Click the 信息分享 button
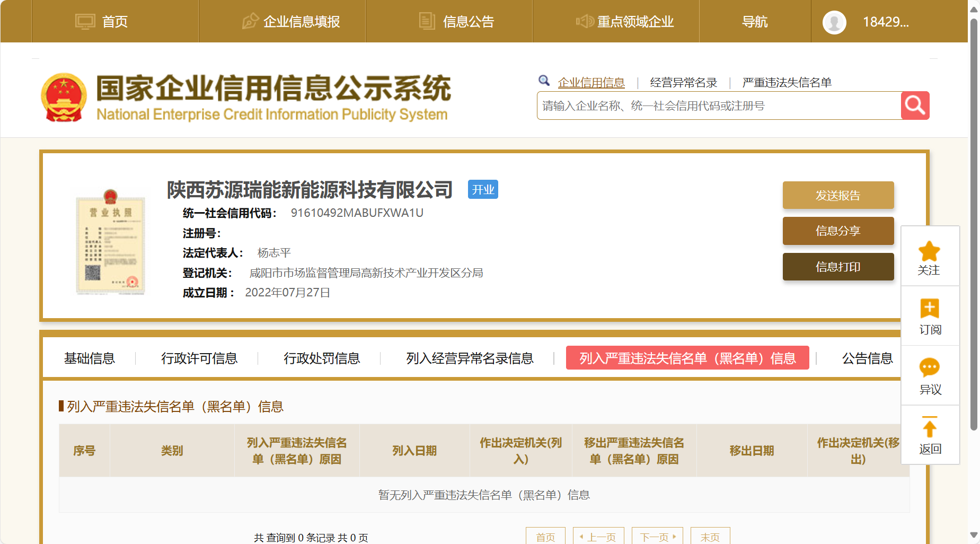Screen dimensions: 980x544 (x=838, y=231)
